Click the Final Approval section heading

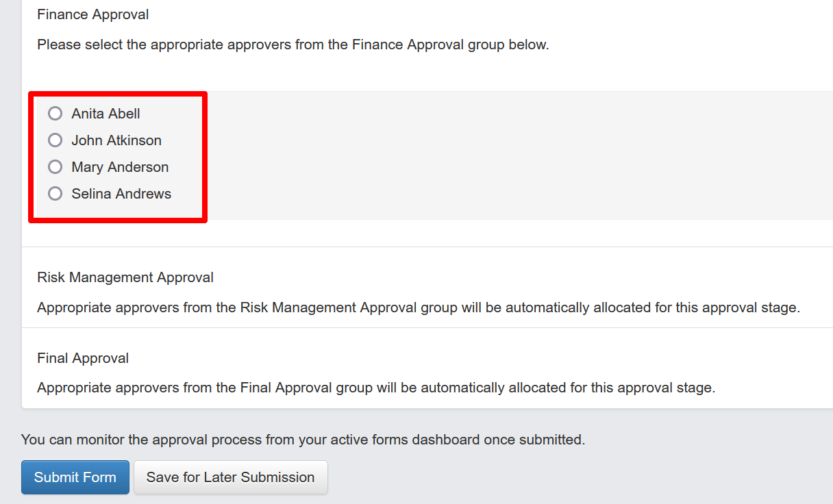[83, 358]
